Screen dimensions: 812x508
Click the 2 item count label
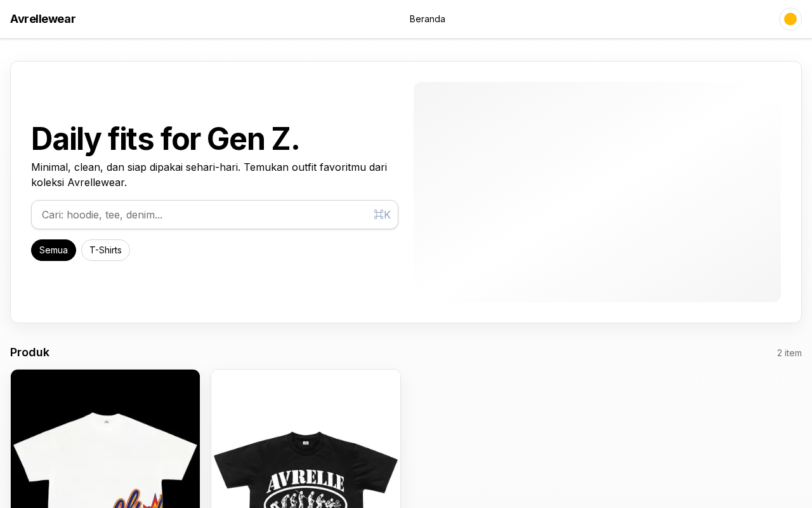click(789, 353)
